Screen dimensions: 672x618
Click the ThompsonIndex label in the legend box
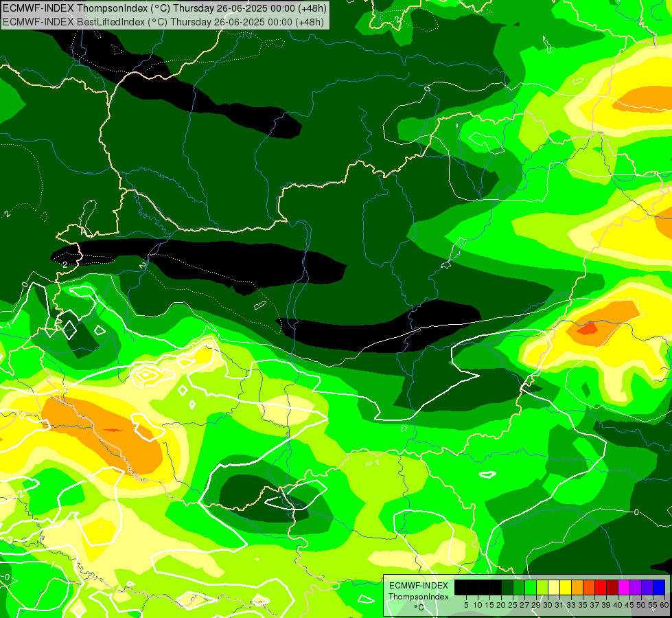(419, 597)
